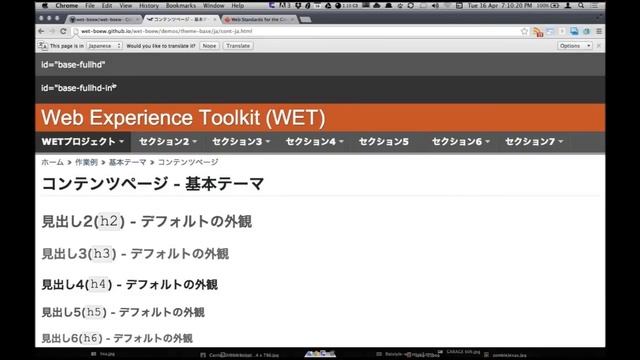Image resolution: width=640 pixels, height=360 pixels.
Task: Open a new tab
Action: tap(305, 19)
